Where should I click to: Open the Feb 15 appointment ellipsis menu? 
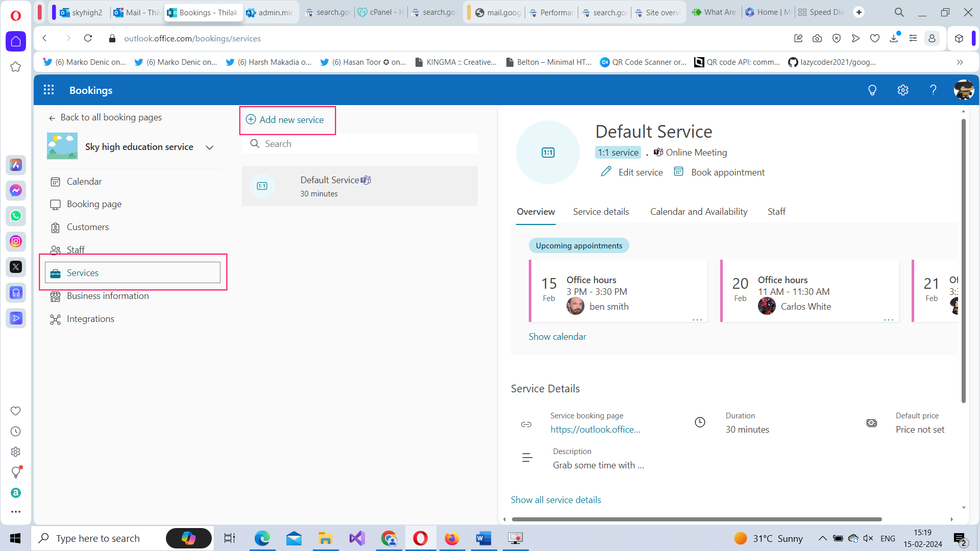pos(698,319)
